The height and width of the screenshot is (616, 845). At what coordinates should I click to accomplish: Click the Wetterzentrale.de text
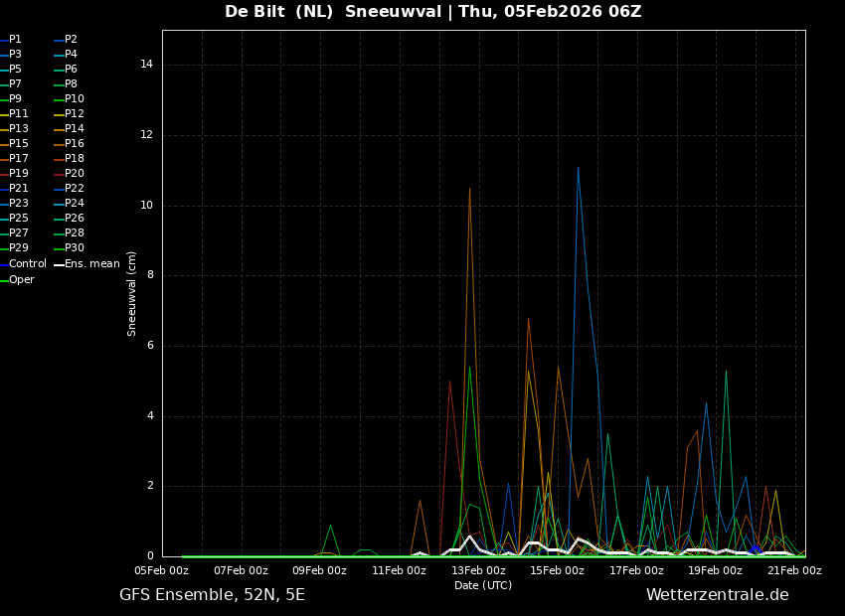[x=717, y=595]
